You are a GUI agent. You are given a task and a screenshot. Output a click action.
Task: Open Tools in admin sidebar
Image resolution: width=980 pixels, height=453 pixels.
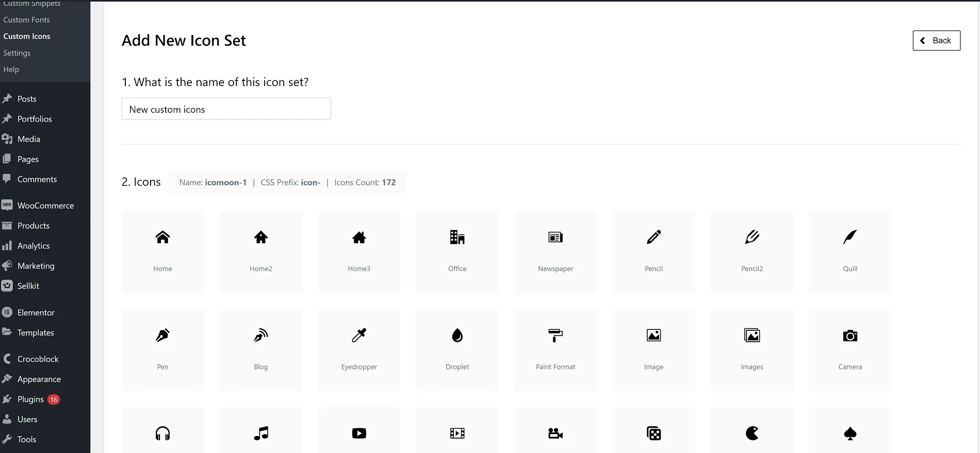click(27, 439)
